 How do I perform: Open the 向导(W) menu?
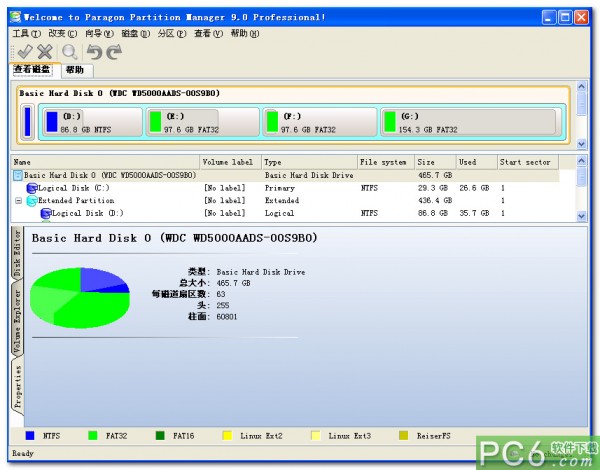tap(99, 34)
